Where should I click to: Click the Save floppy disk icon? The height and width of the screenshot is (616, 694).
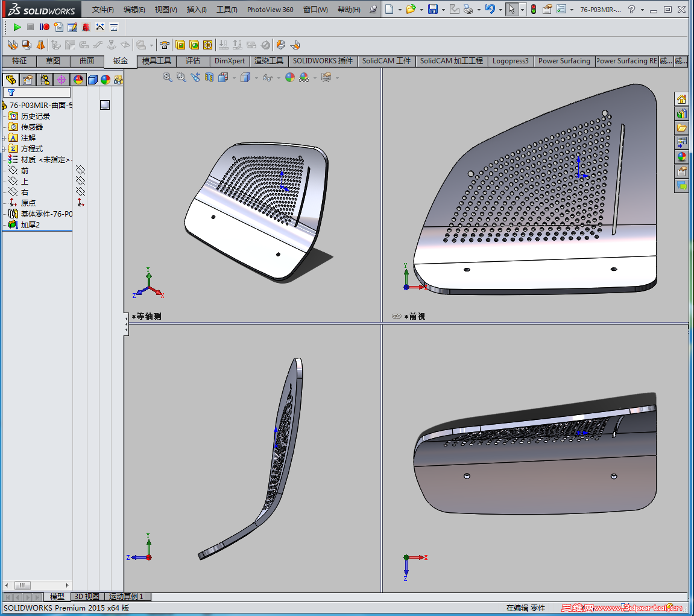pyautogui.click(x=432, y=10)
